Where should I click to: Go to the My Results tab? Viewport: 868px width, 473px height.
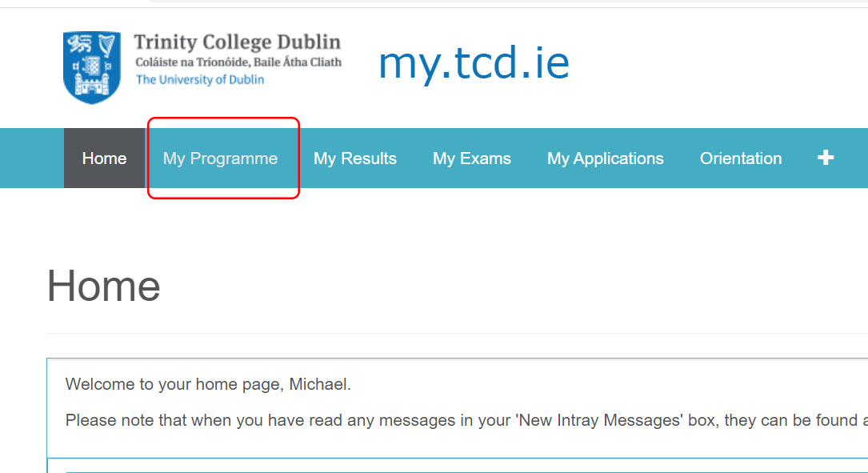[x=355, y=158]
